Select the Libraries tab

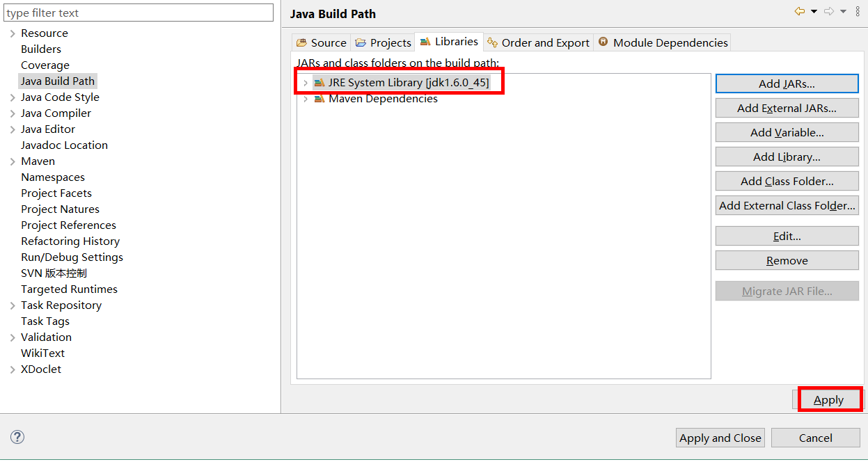[449, 42]
